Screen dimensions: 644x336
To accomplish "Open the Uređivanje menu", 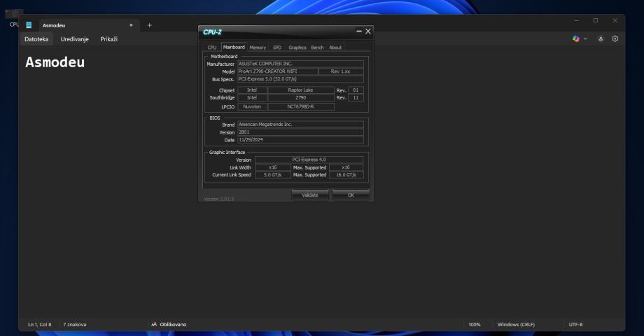I will (x=74, y=39).
